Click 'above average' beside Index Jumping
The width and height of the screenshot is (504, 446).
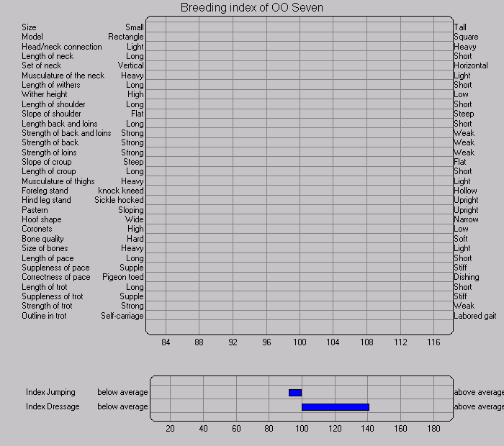[479, 392]
